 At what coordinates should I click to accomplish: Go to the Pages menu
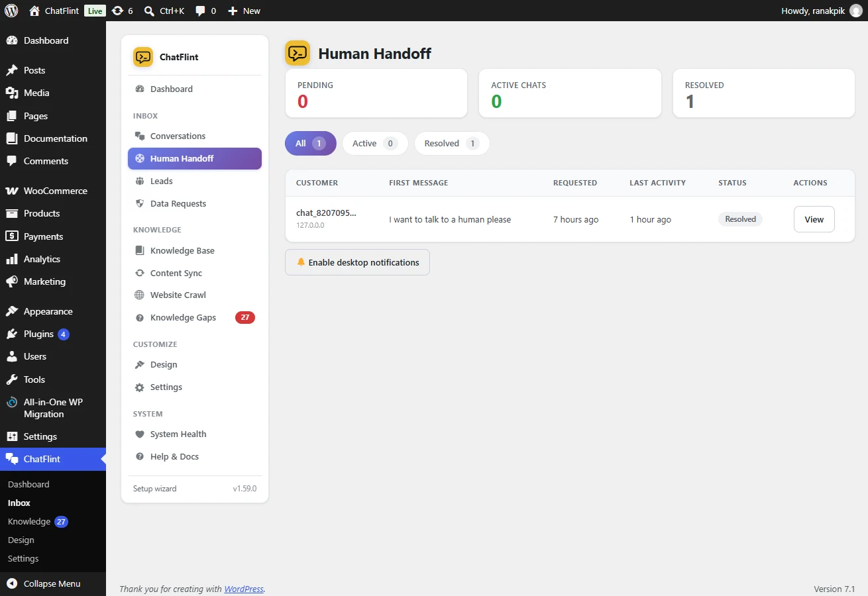(x=53, y=116)
